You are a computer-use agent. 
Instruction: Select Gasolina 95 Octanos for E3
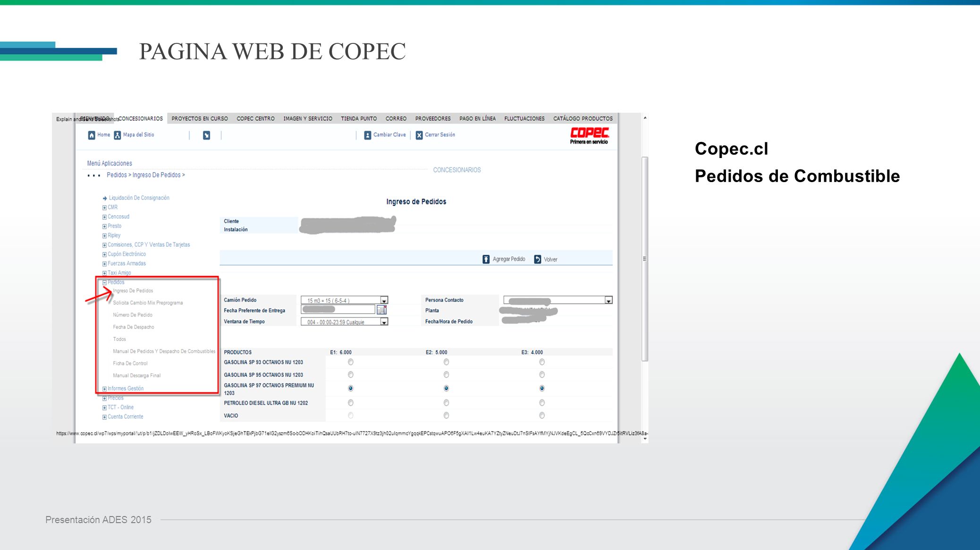click(x=542, y=375)
